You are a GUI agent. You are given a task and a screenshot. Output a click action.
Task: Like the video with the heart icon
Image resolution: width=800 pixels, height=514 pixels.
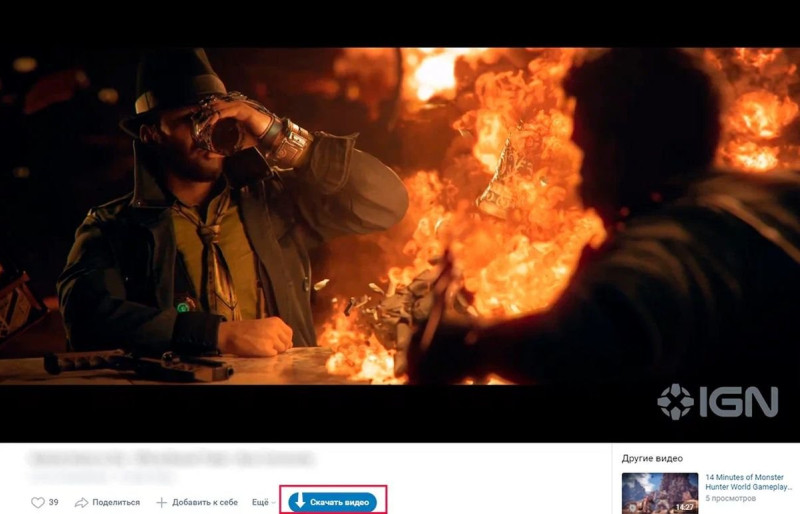coord(38,503)
